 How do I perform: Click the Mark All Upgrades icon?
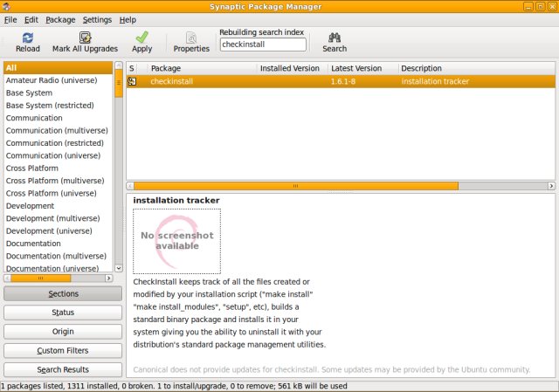point(85,38)
